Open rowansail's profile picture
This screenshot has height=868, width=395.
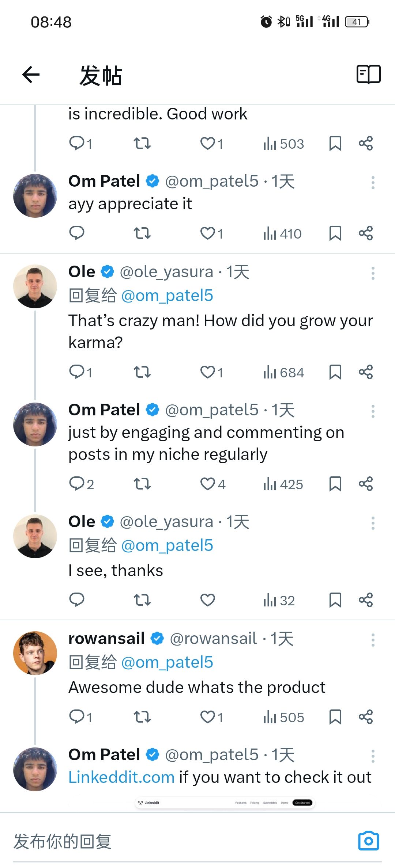pyautogui.click(x=35, y=653)
